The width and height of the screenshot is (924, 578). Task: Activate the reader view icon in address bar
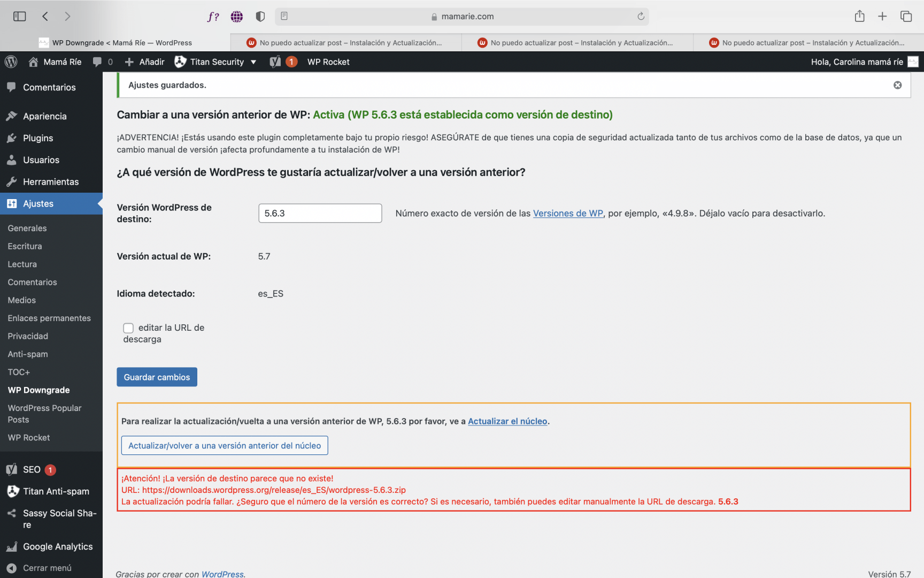(284, 16)
